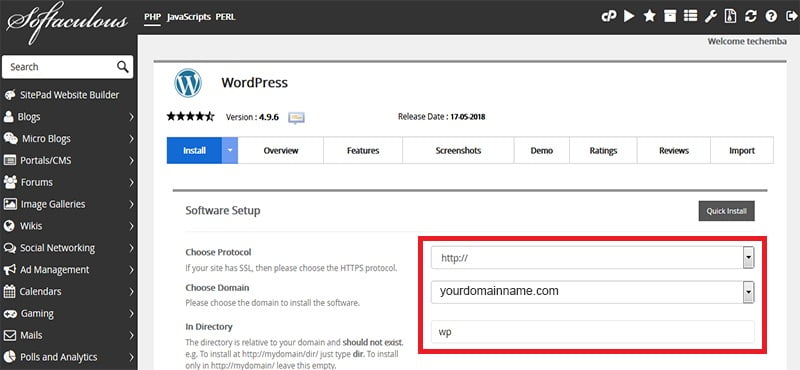
Task: Click the Image Galleries picture icon
Action: (x=10, y=204)
